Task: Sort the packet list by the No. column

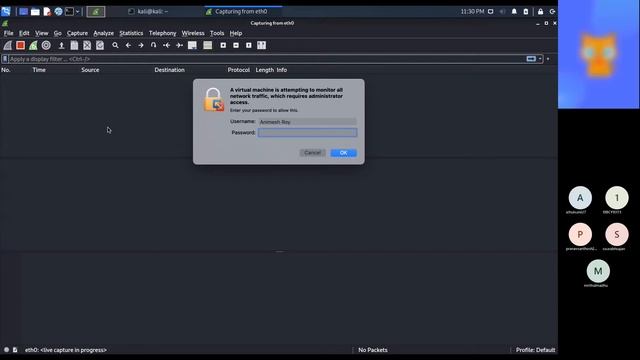Action: click(x=6, y=70)
